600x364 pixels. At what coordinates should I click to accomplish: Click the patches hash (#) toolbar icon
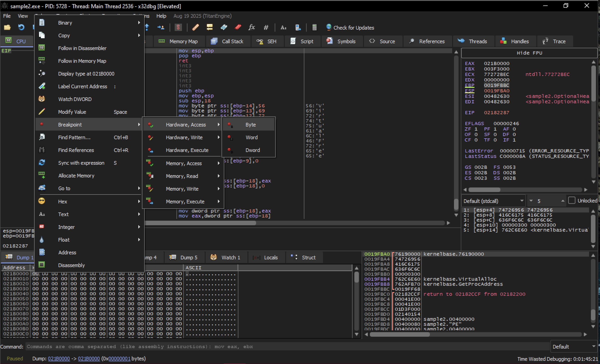click(x=266, y=27)
